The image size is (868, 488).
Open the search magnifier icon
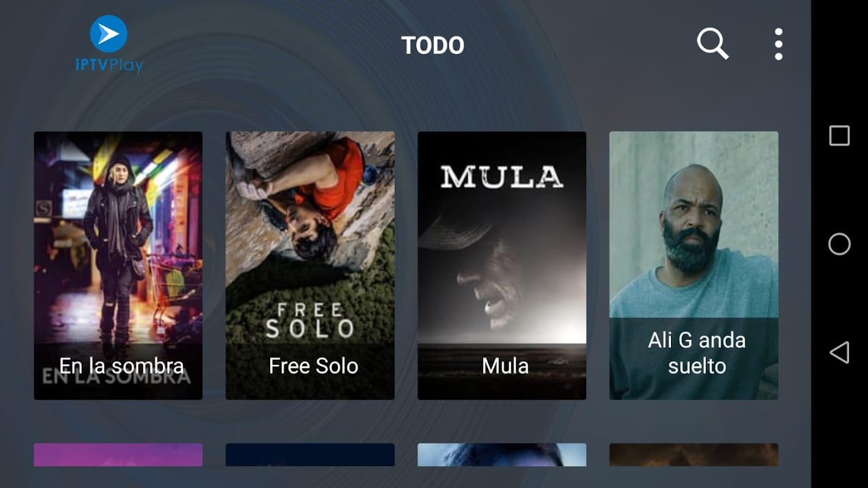click(x=712, y=44)
